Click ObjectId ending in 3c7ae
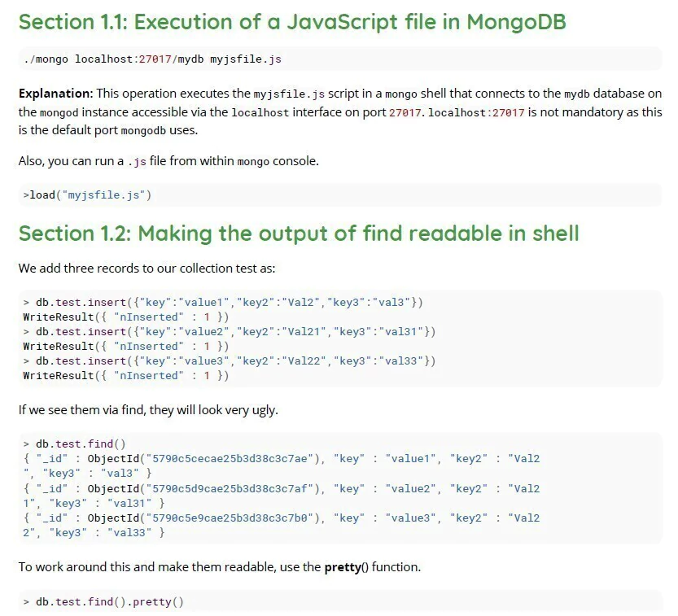Viewport: 678px width, 616px height. [x=207, y=458]
